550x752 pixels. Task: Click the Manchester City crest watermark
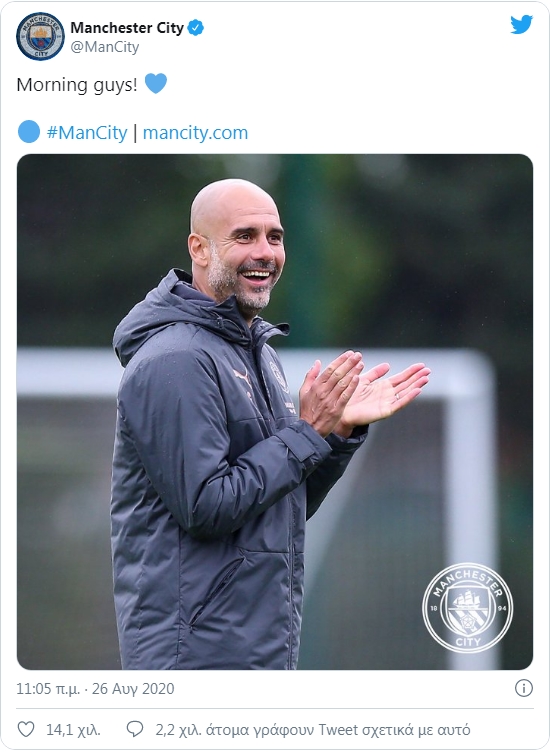coord(468,608)
